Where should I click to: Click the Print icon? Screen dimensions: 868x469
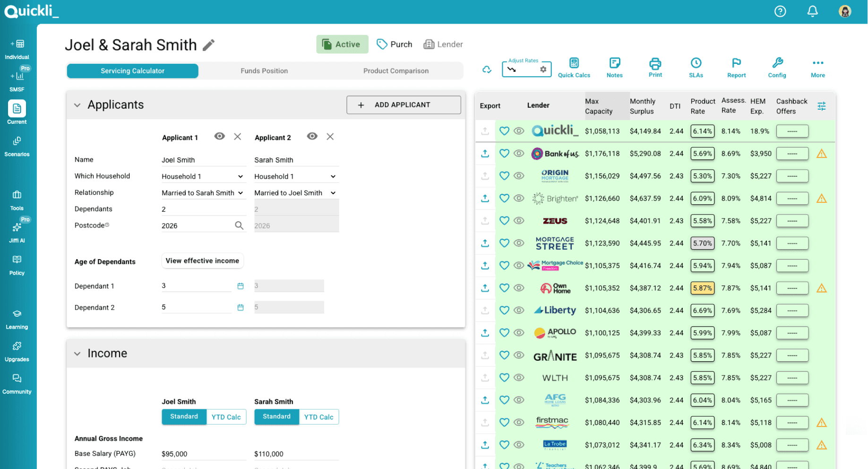tap(655, 67)
